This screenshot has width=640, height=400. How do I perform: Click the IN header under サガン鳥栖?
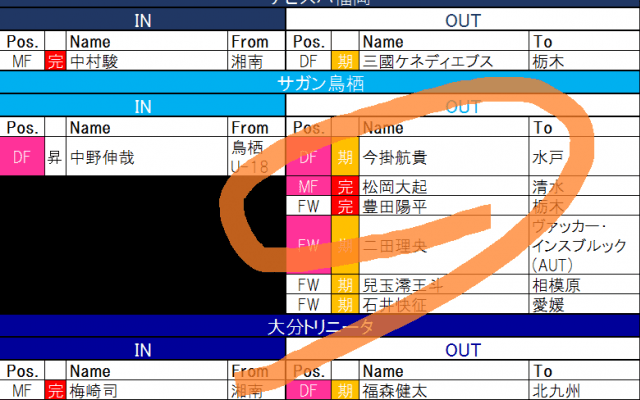[x=142, y=107]
